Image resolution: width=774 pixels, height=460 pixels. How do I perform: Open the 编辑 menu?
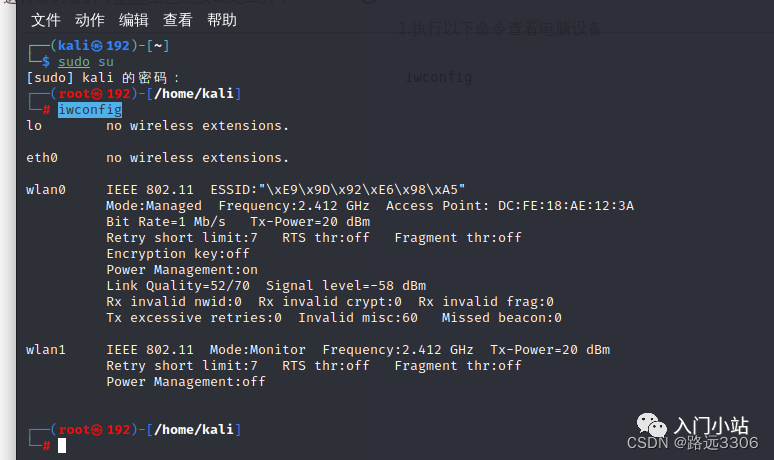click(x=134, y=20)
